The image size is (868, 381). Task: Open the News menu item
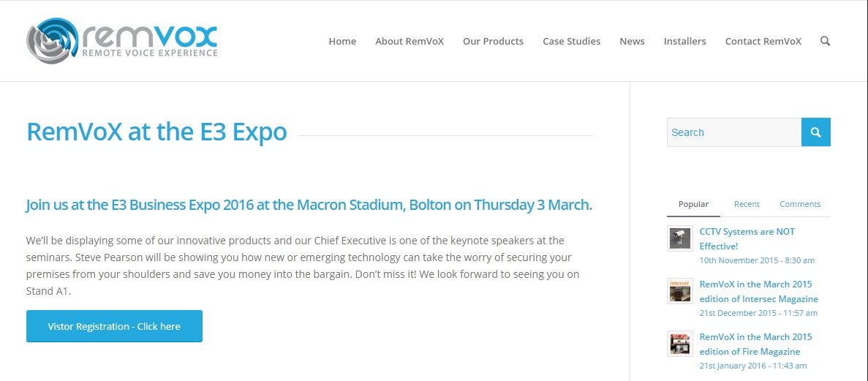(632, 41)
